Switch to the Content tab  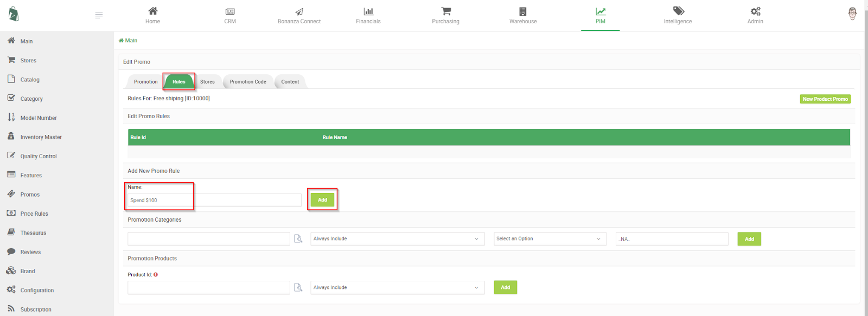click(x=290, y=82)
